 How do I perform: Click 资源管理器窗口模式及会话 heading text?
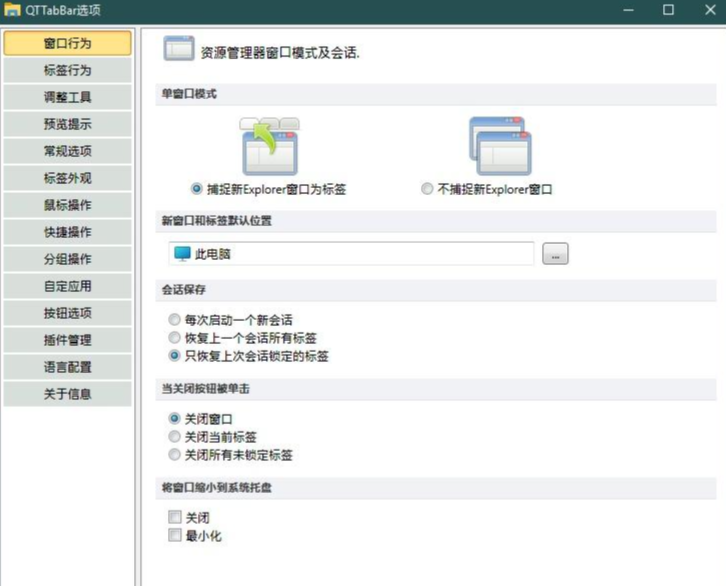coord(280,53)
